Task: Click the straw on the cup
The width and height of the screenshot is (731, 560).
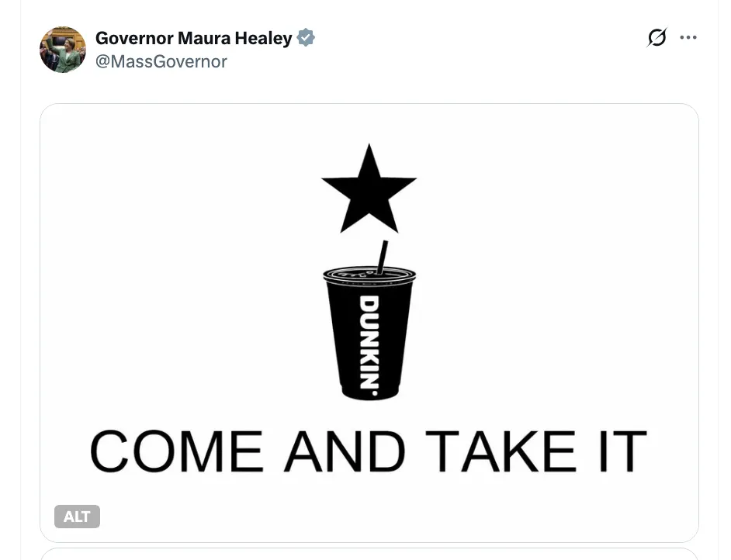Action: (383, 258)
